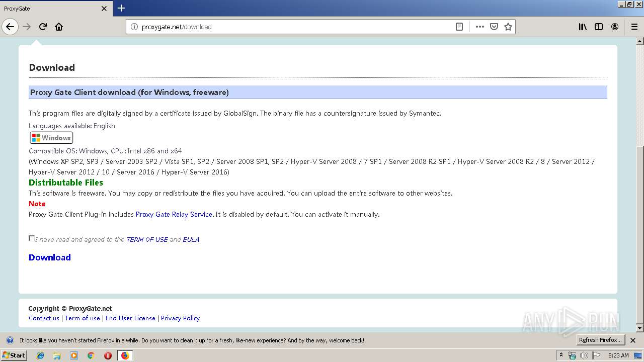Open the TERM OF USE link
This screenshot has height=362, width=644.
pyautogui.click(x=147, y=239)
